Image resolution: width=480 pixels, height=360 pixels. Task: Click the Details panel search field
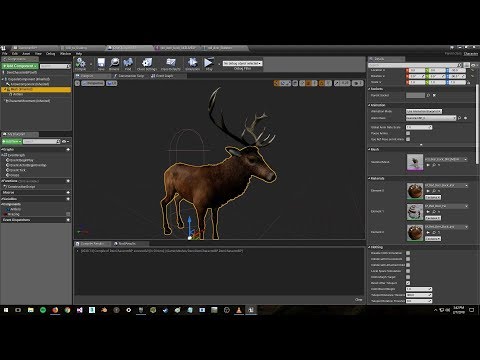[415, 65]
